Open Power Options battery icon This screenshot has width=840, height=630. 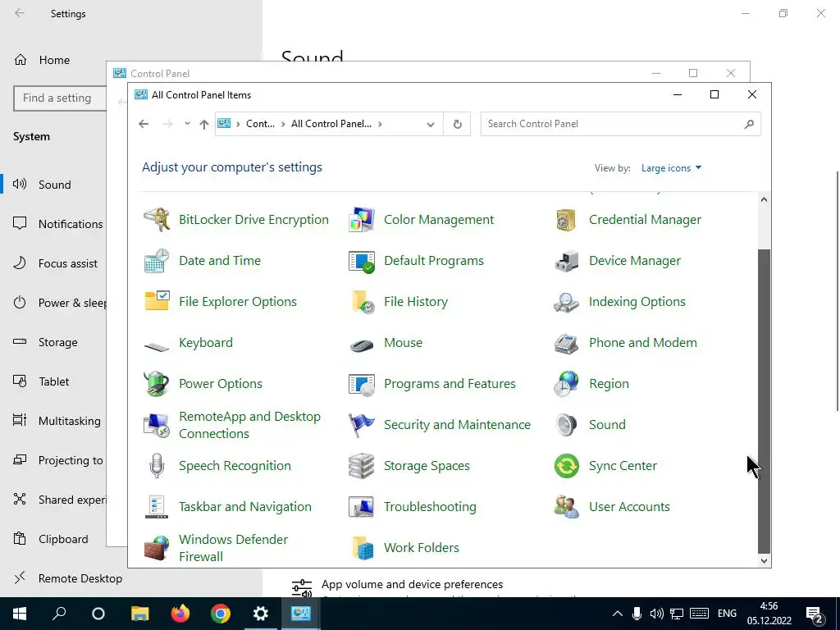[157, 384]
